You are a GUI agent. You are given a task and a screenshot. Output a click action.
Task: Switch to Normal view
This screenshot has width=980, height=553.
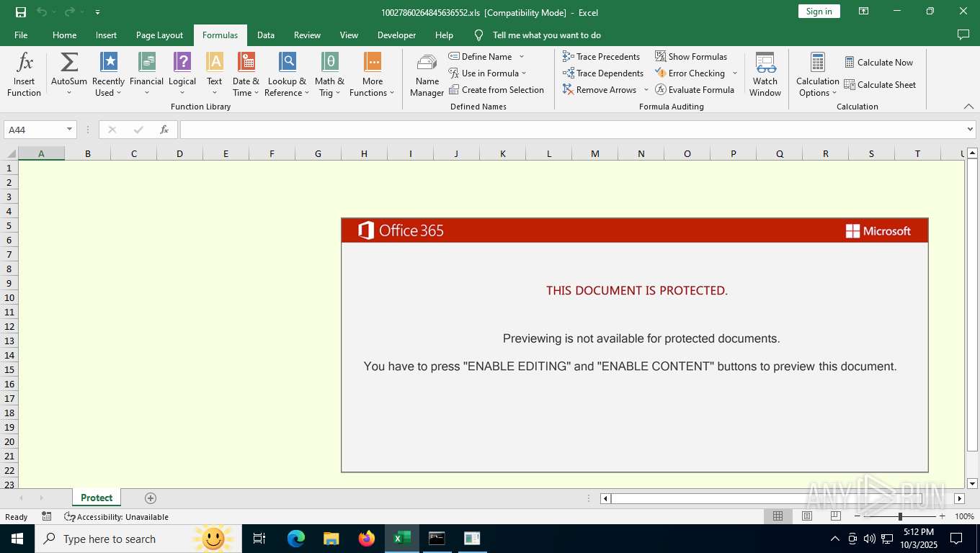click(x=778, y=516)
